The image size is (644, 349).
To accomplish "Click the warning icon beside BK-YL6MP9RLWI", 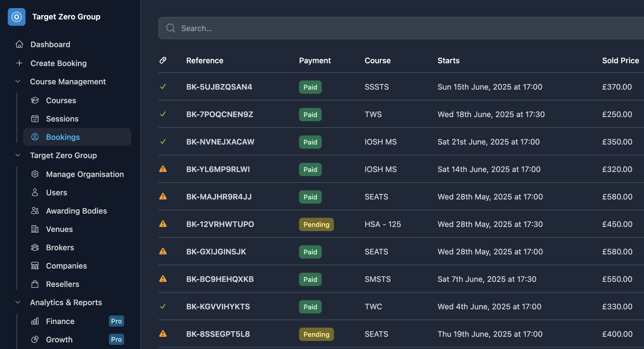I will (x=163, y=169).
